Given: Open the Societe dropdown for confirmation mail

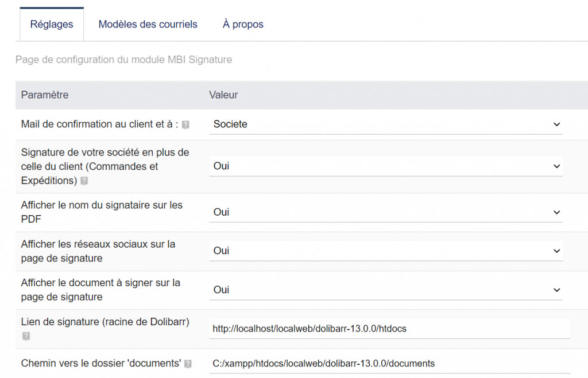Looking at the screenshot, I should [385, 124].
